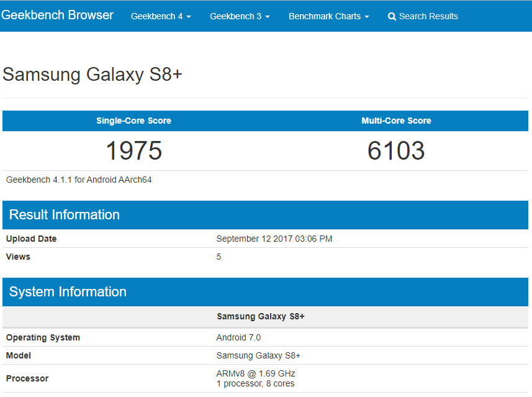Click the views count value 5
This screenshot has width=532, height=397.
click(x=219, y=257)
